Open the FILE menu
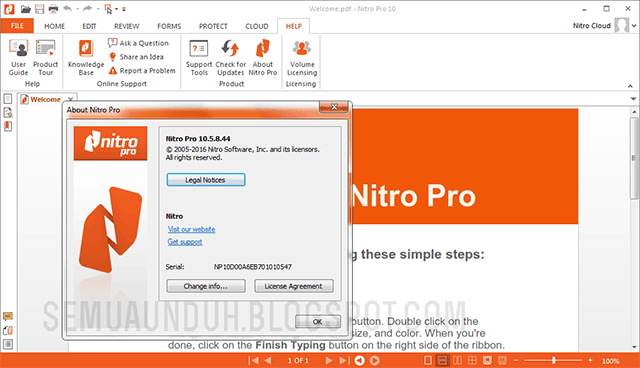The width and height of the screenshot is (640, 368). pos(17,26)
